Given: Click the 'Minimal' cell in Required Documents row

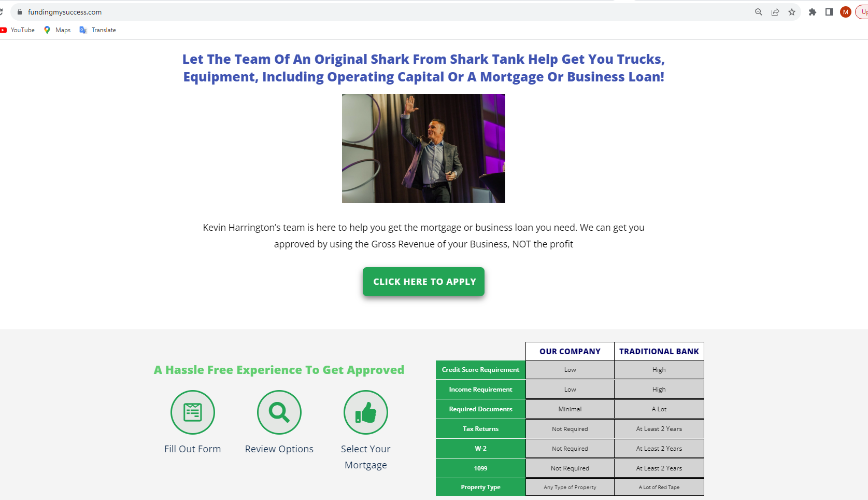Looking at the screenshot, I should (x=570, y=409).
